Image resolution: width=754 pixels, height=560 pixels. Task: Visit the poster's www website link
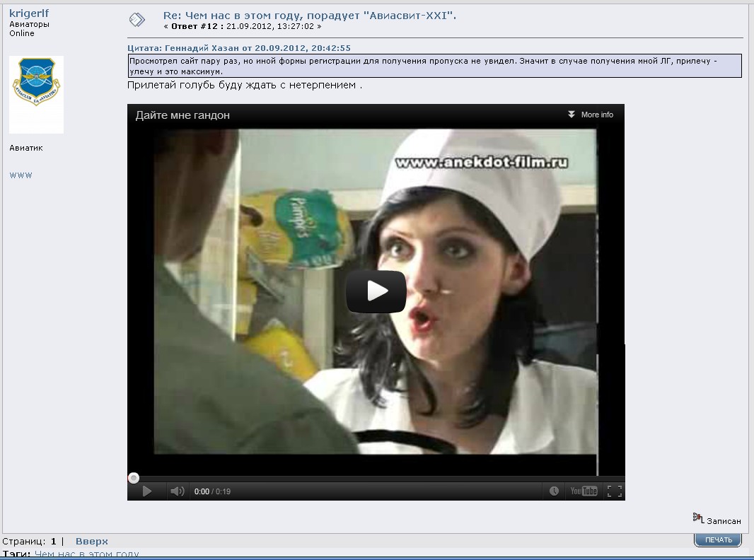tap(21, 175)
